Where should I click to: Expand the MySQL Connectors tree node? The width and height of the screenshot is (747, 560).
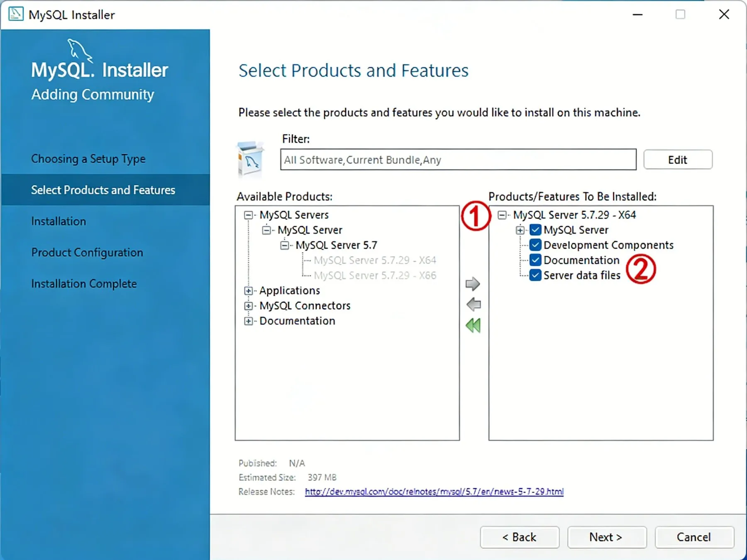tap(248, 306)
